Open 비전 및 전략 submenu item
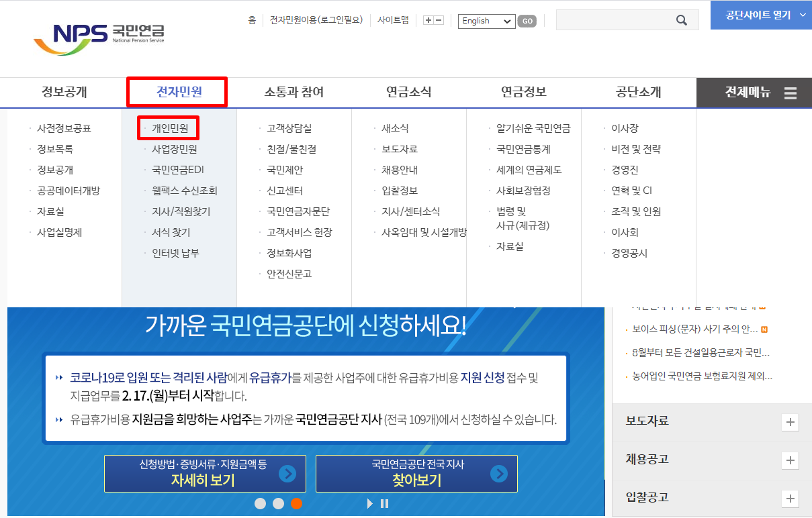 tap(636, 149)
